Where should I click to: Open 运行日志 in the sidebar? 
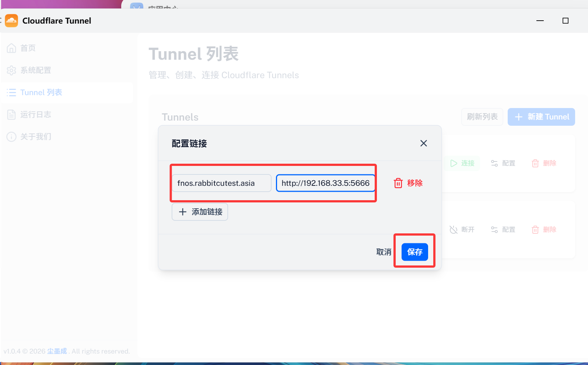click(35, 115)
